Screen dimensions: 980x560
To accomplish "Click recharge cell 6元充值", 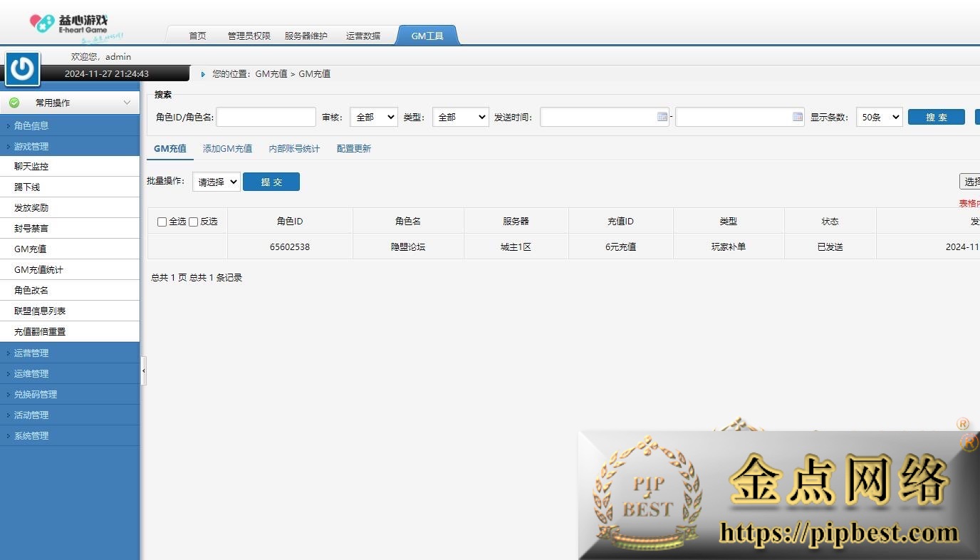I will click(620, 247).
